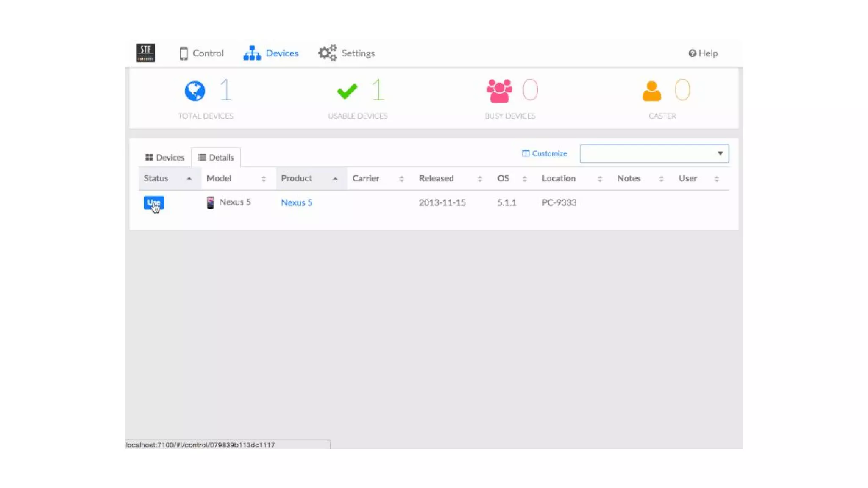This screenshot has height=488, width=868.
Task: Click the Customize columns link
Action: pyautogui.click(x=544, y=153)
